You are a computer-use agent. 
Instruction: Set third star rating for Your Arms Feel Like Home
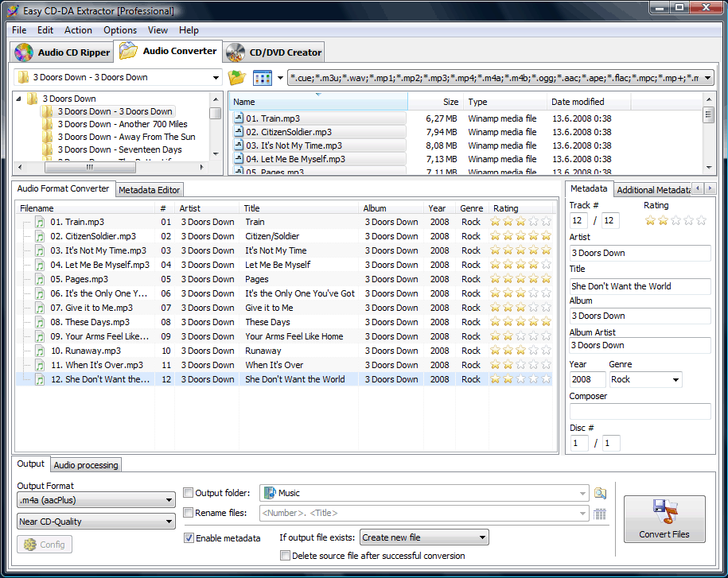pos(521,336)
